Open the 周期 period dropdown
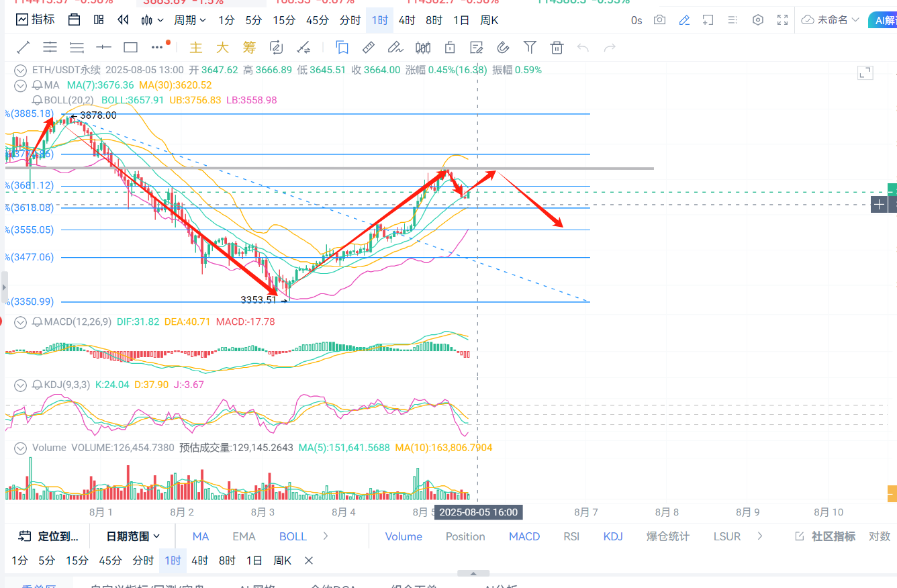This screenshot has height=588, width=897. click(x=190, y=20)
